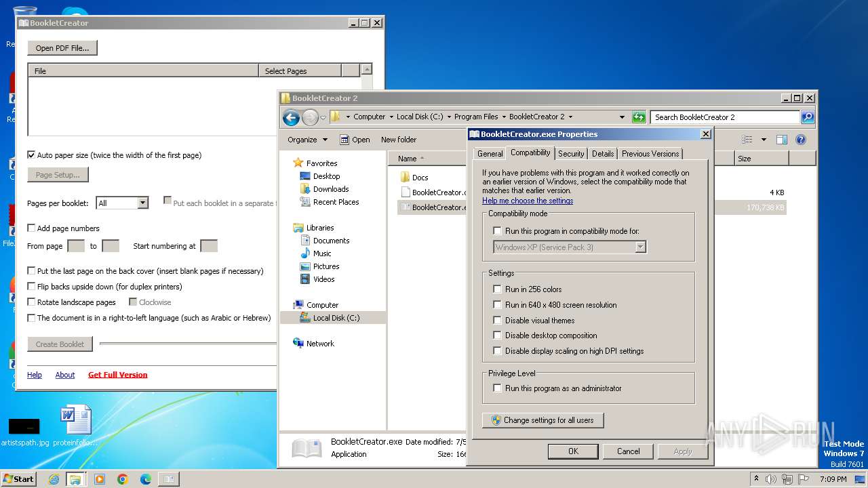
Task: Uncheck Auto paper size in BookletCreator
Action: point(31,155)
